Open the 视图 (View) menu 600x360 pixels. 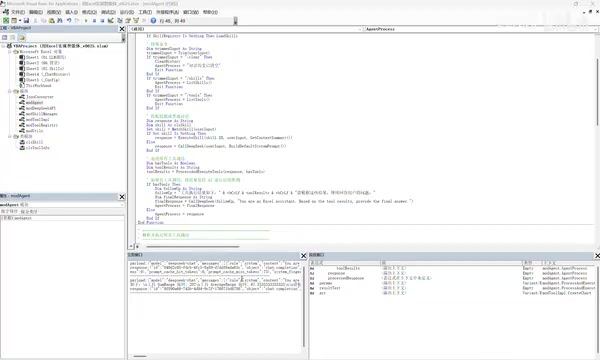pos(54,12)
